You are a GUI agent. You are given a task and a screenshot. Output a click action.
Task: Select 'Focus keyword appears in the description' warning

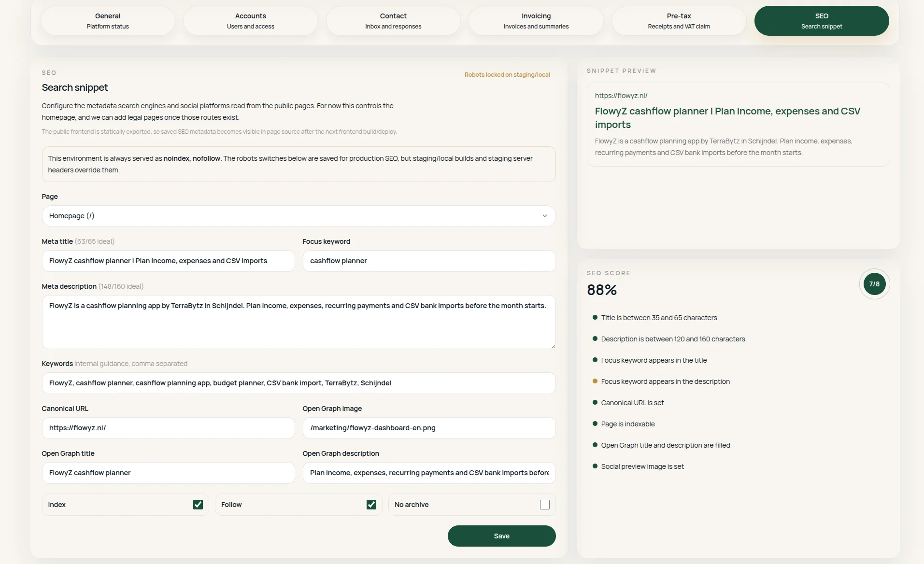665,381
